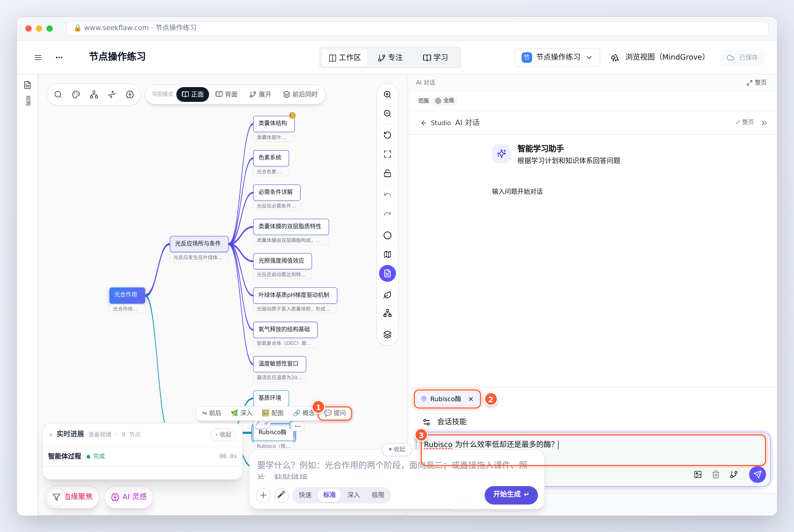Click the highlighted document notes icon
Screen dimensions: 794x532
[387, 273]
